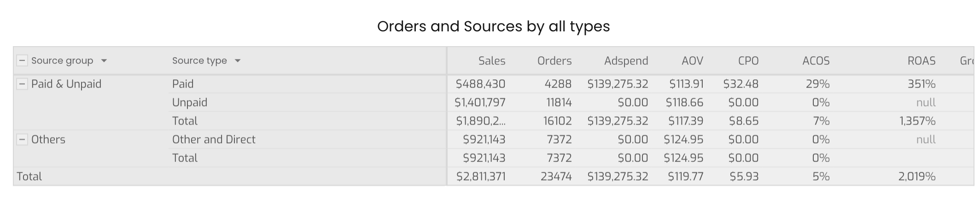
Task: Click the 2,019% total ROAS cell
Action: click(x=917, y=176)
